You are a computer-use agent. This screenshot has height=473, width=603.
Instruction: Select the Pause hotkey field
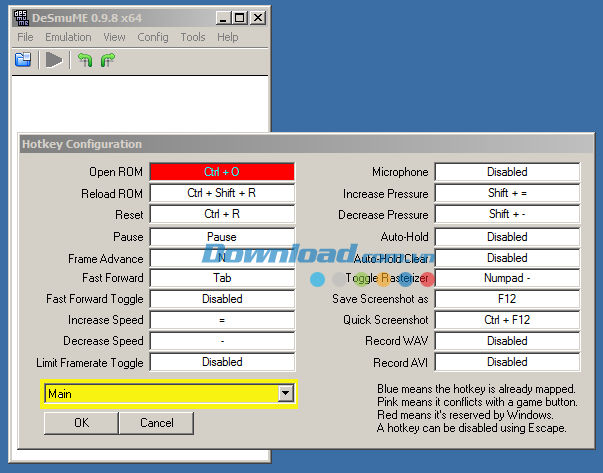222,237
